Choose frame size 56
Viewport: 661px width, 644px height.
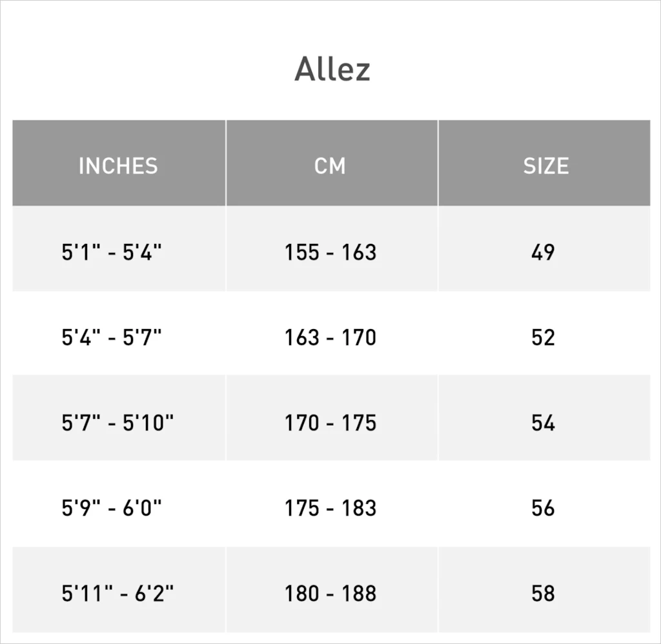click(544, 504)
